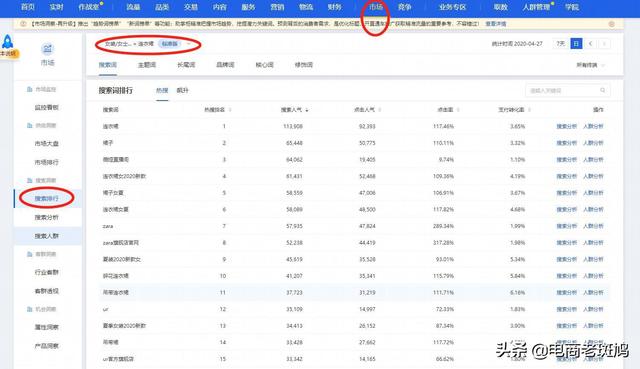Switch to the 修饰词 tab
Viewport: 640px width, 369px height.
pyautogui.click(x=304, y=65)
